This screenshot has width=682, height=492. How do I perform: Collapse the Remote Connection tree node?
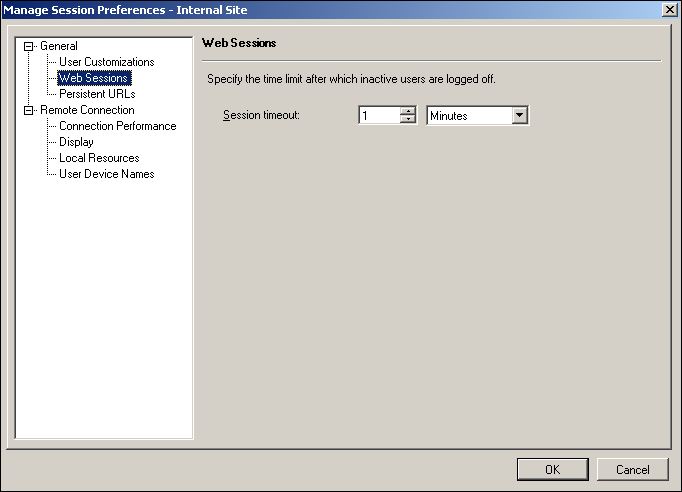[29, 110]
